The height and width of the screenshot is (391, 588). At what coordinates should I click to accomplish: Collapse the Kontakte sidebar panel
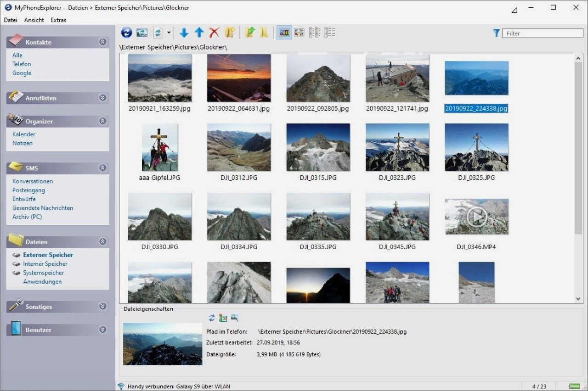coord(102,42)
